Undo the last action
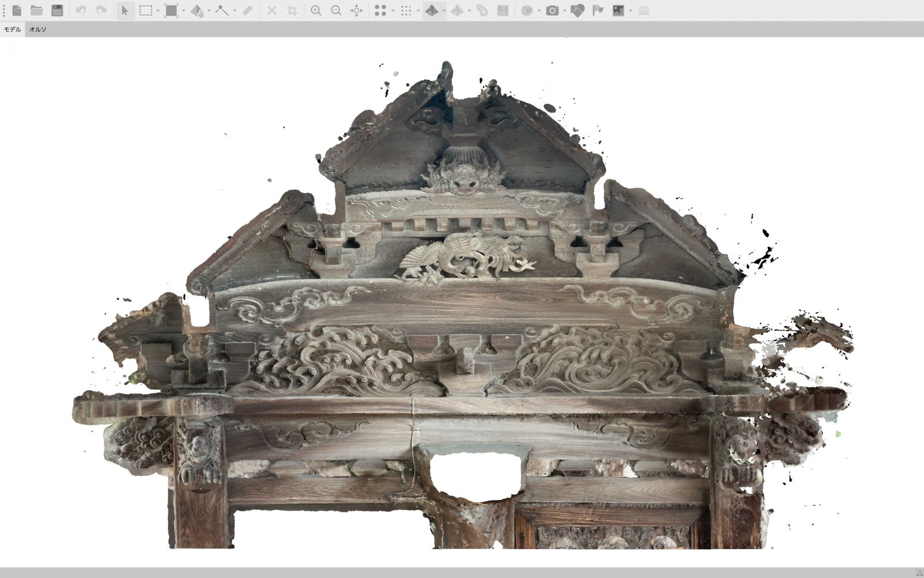The width and height of the screenshot is (924, 578). (x=81, y=10)
